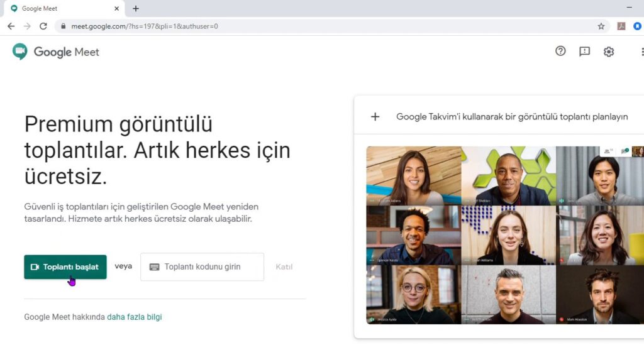Select the Google Meet browser tab
This screenshot has height=362, width=644.
[x=64, y=9]
